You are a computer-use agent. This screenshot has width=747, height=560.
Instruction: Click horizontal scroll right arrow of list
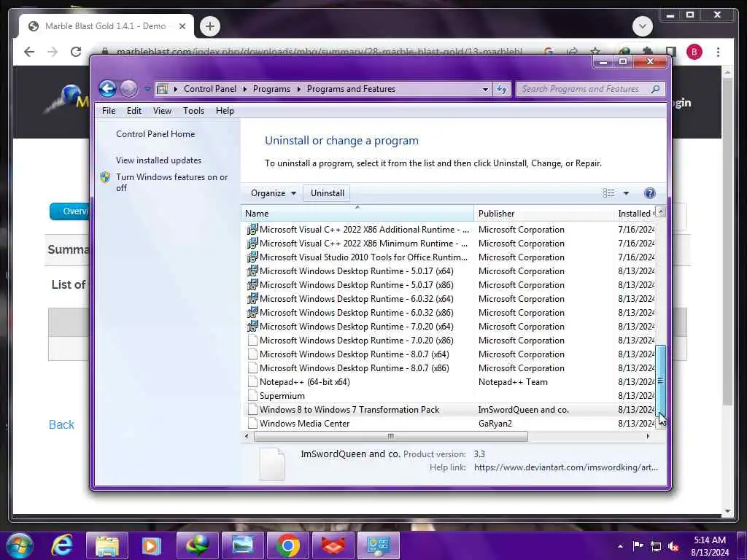click(648, 436)
